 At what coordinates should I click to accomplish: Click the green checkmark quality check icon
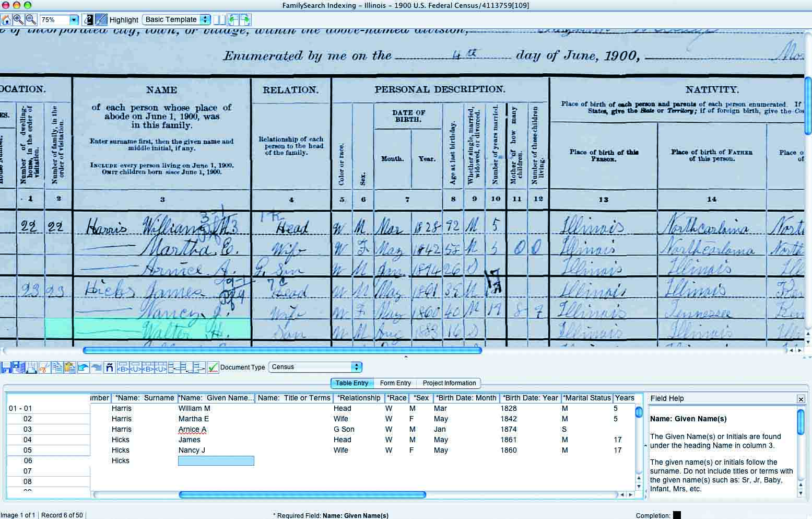click(213, 367)
